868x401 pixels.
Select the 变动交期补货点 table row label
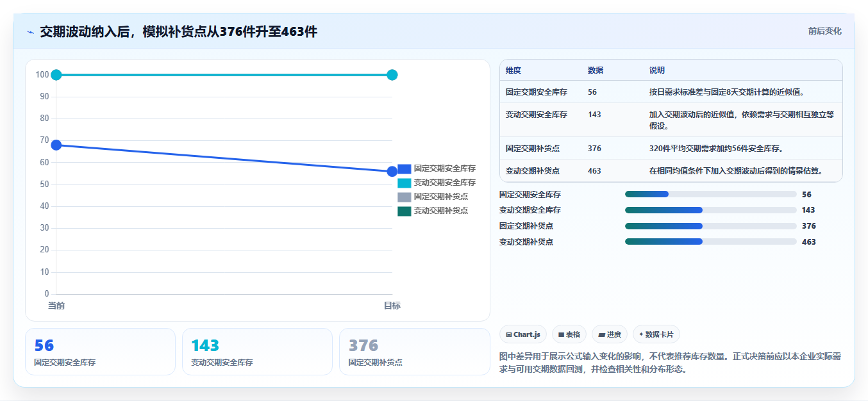coord(533,171)
